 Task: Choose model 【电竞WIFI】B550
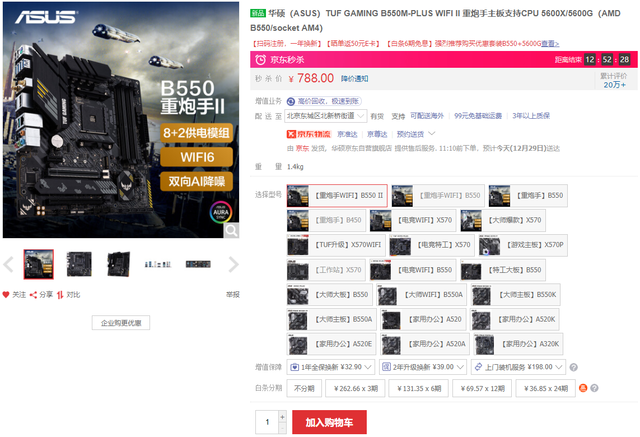(413, 270)
